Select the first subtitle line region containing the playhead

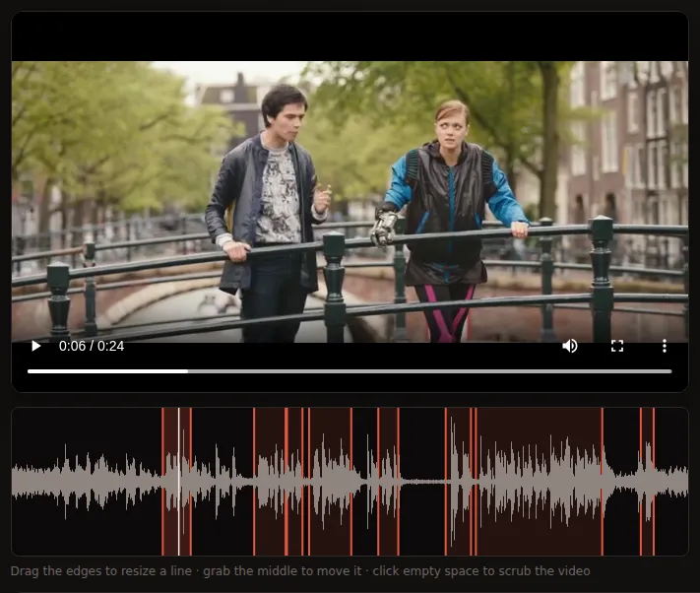click(x=177, y=482)
